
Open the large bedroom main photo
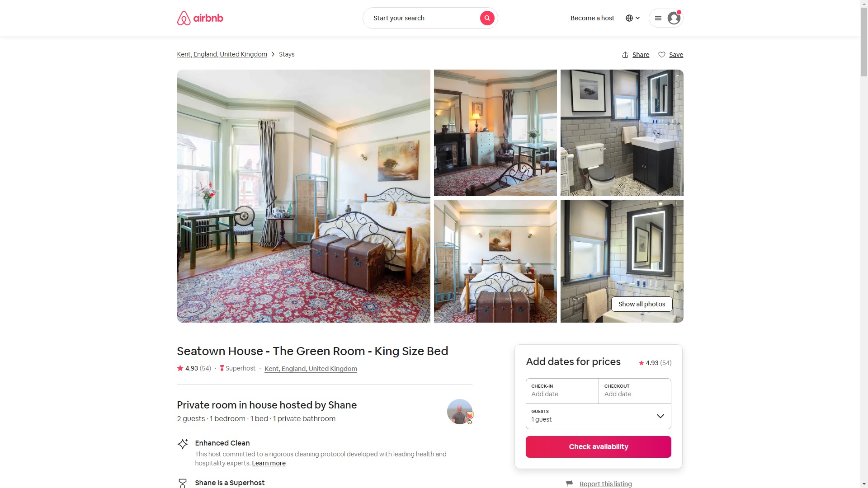tap(303, 196)
